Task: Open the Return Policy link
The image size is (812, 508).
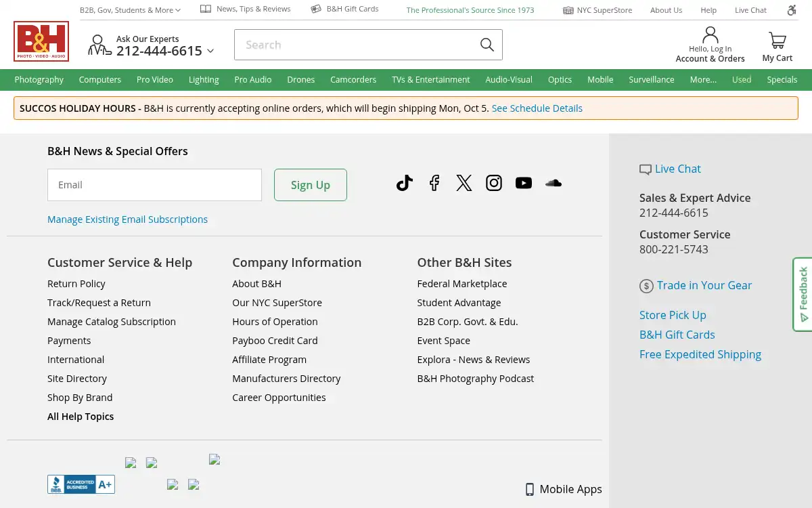Action: 76,284
